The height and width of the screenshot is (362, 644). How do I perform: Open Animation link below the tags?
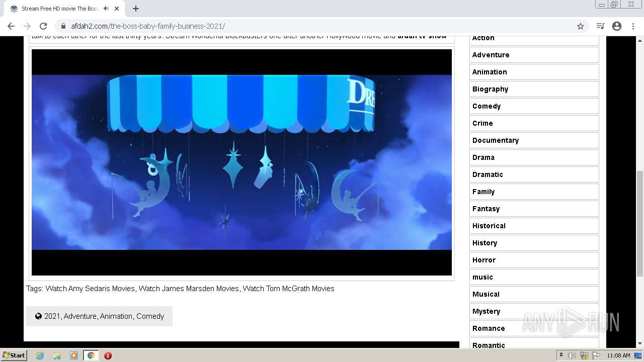116,316
